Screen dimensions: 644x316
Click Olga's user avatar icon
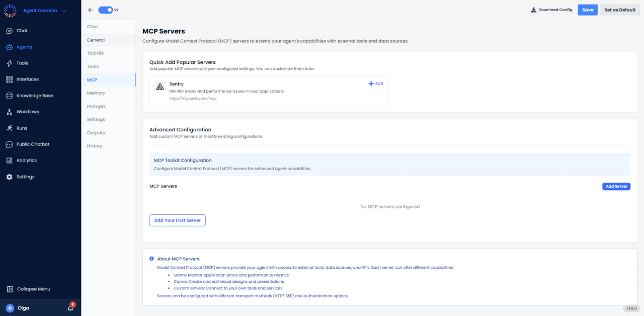click(x=10, y=308)
